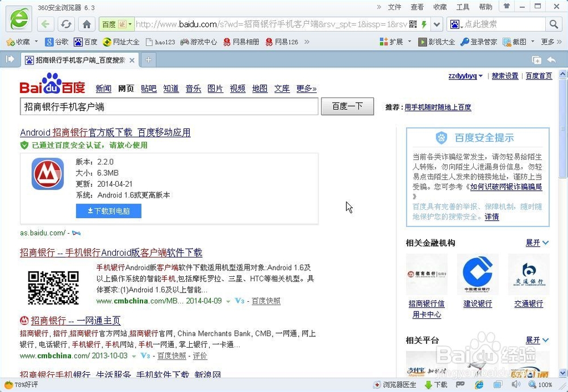568x392 pixels.
Task: Expand 收藏 dropdown arrow
Action: [36, 42]
